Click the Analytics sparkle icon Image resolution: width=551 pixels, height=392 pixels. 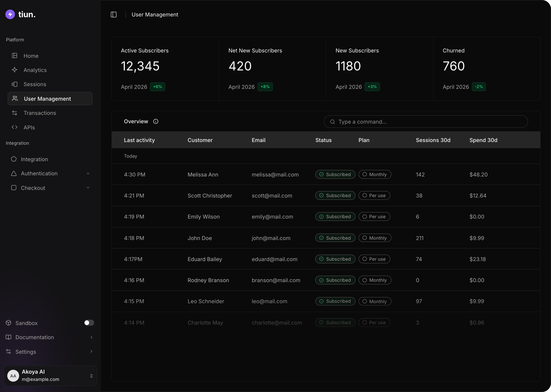coord(15,70)
